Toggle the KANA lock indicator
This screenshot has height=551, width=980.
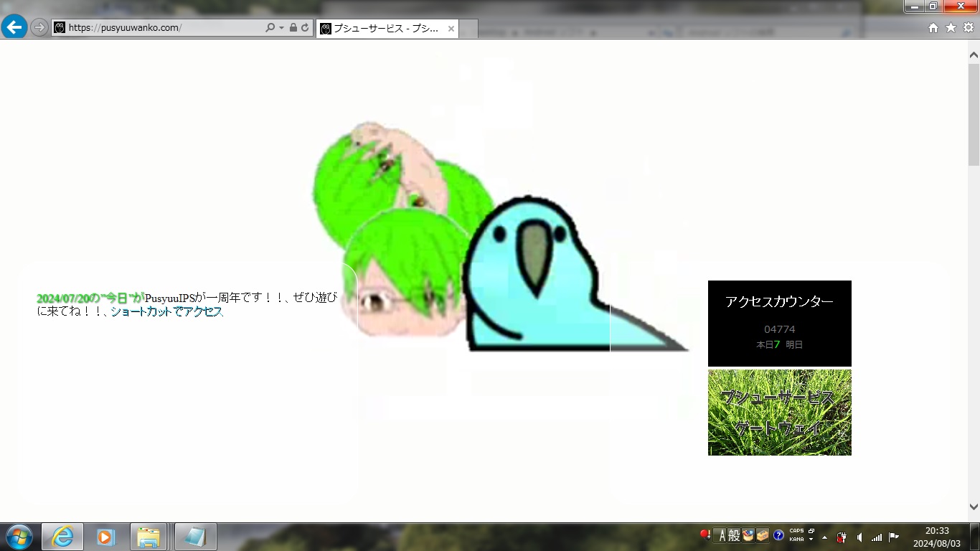point(796,540)
